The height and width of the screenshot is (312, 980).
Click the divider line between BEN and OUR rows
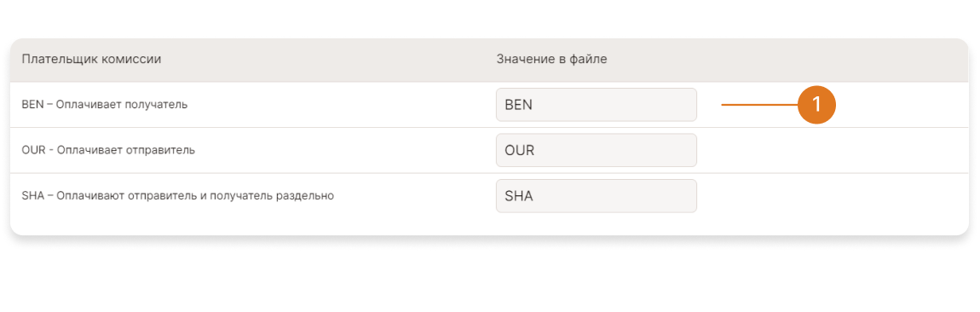[489, 128]
